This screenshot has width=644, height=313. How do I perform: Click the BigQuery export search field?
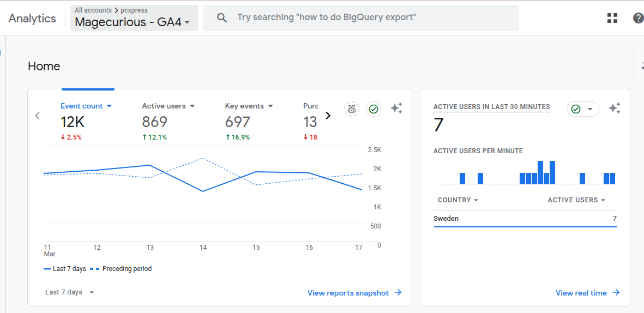pos(360,18)
